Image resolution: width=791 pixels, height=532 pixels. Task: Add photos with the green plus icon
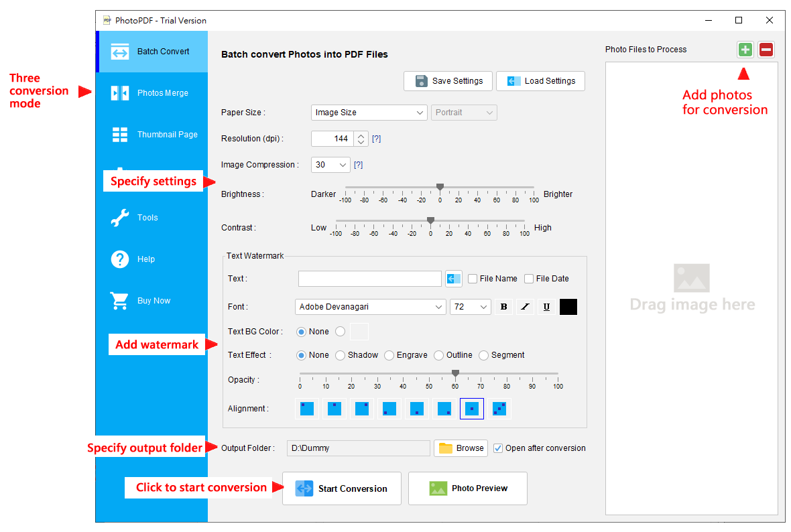click(x=745, y=50)
